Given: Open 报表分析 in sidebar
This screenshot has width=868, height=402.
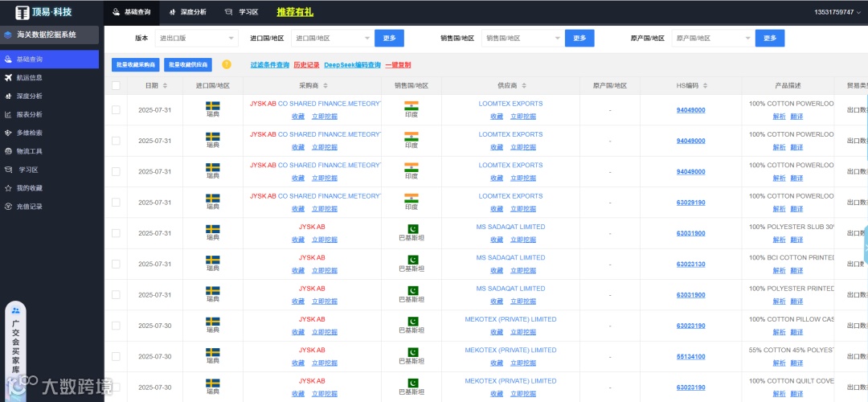Looking at the screenshot, I should pyautogui.click(x=49, y=115).
